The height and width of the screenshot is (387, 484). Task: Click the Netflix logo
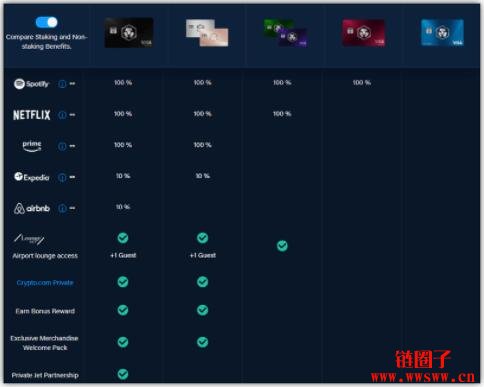(32, 115)
